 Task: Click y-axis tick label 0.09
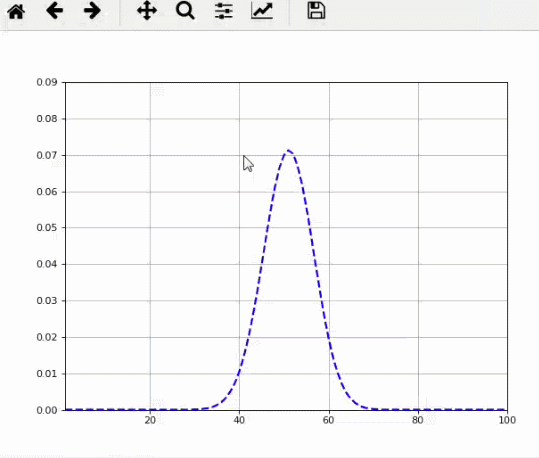point(47,82)
